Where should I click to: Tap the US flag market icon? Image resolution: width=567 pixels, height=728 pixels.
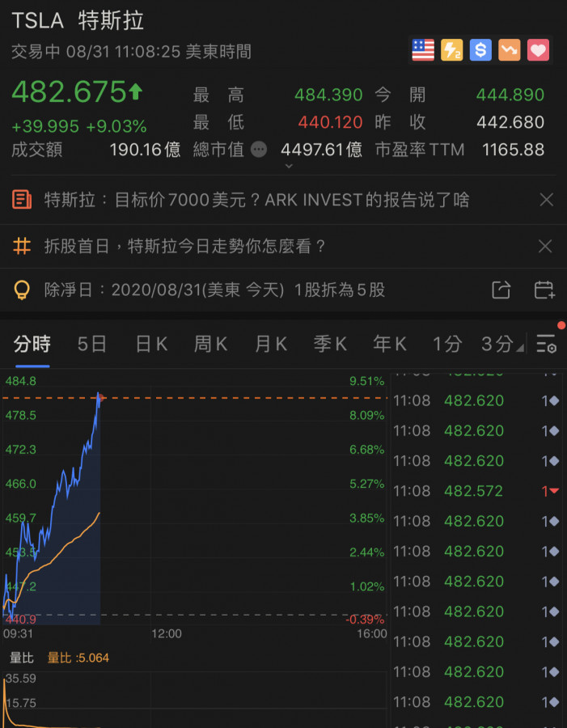423,49
